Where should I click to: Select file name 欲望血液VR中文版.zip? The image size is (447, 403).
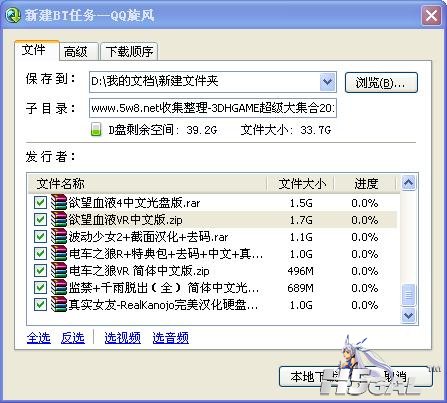tap(125, 220)
